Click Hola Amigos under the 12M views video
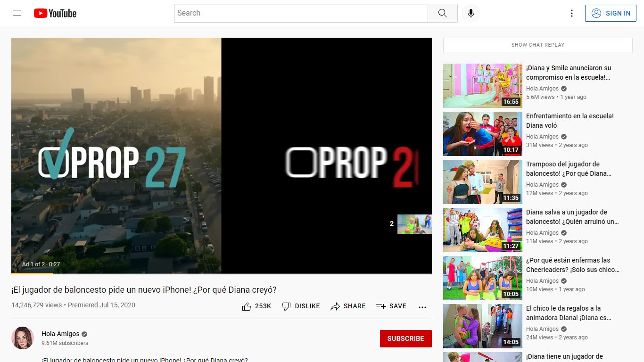Screen dimensions: 644x362 tap(542, 185)
